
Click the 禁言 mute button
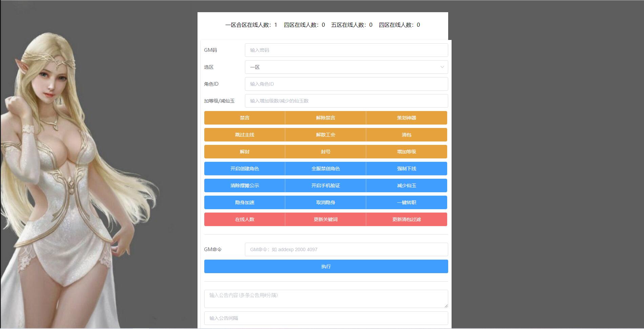point(244,118)
